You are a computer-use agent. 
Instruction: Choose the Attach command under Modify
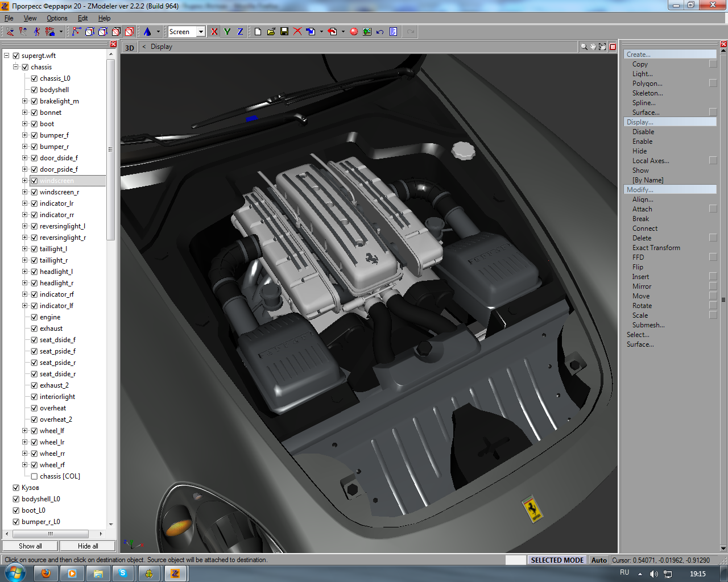click(642, 209)
